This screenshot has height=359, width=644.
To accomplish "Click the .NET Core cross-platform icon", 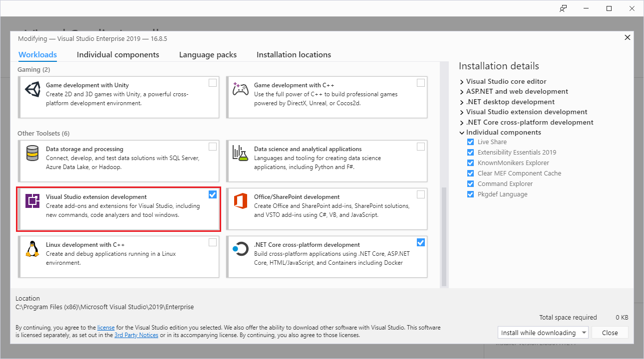I will click(241, 248).
